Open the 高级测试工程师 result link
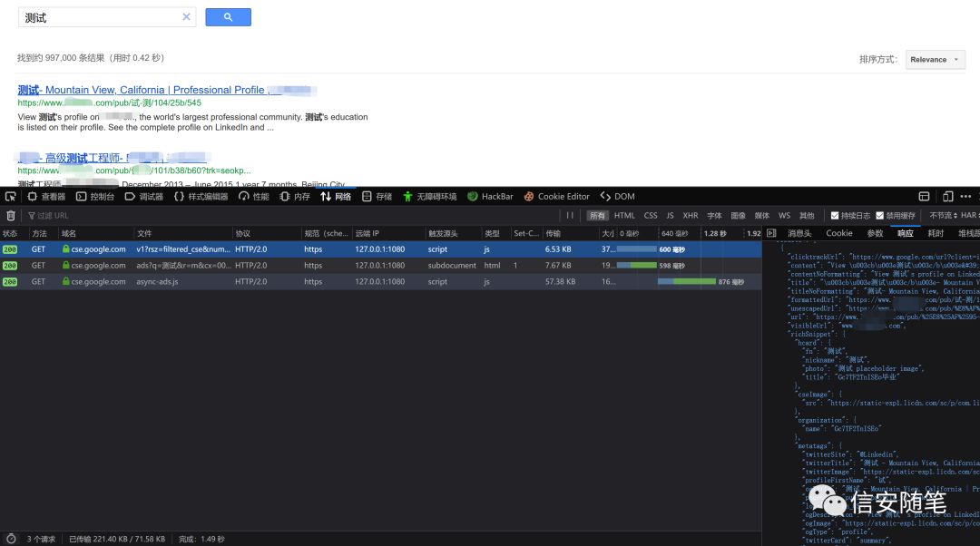Viewport: 980px width, 546px height. [112, 158]
